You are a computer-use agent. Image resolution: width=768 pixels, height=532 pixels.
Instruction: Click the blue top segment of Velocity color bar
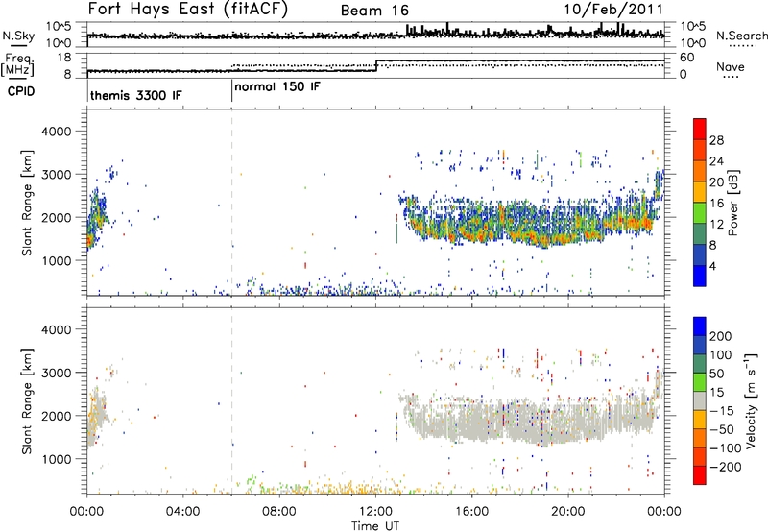coord(700,326)
